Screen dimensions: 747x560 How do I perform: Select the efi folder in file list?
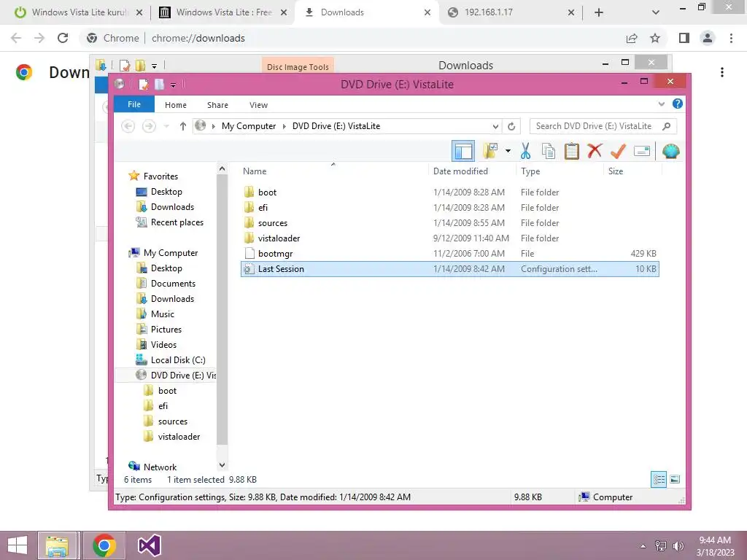pos(450,208)
